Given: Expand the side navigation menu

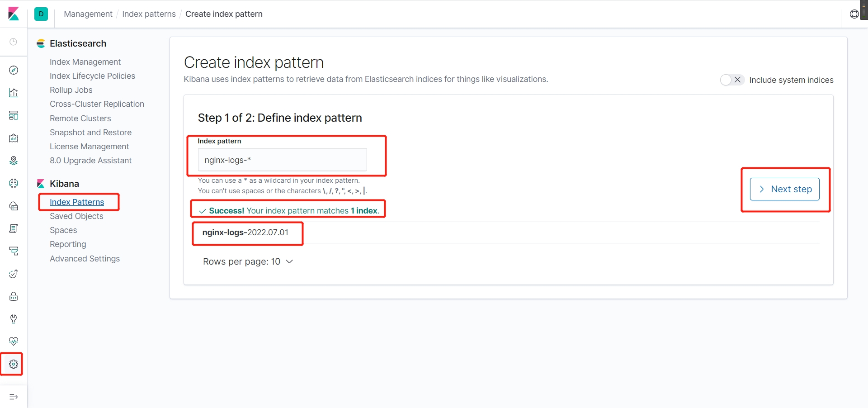Looking at the screenshot, I should (x=14, y=397).
